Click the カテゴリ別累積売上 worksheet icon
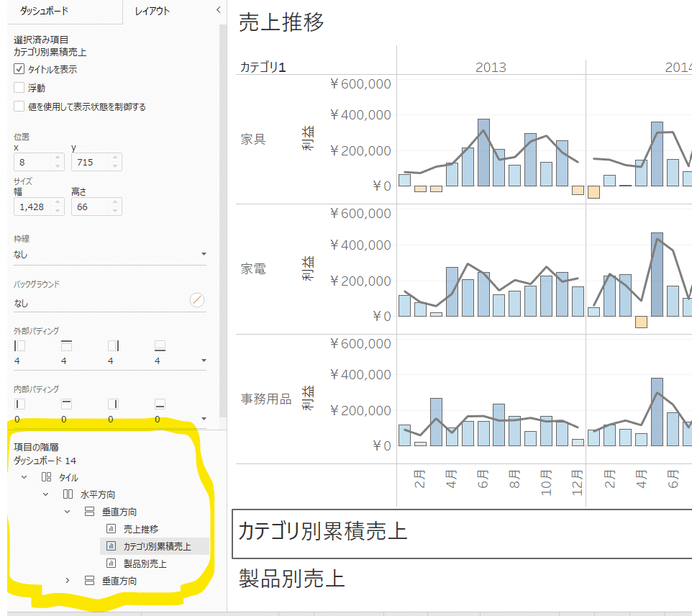 [111, 545]
